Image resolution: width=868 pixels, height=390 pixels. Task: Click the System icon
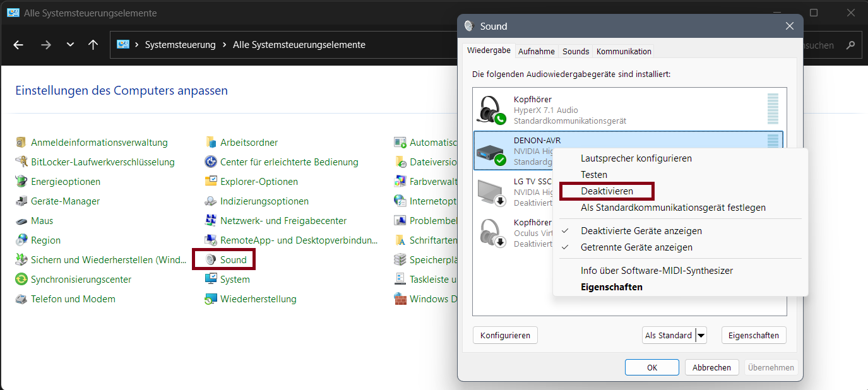[x=211, y=280]
